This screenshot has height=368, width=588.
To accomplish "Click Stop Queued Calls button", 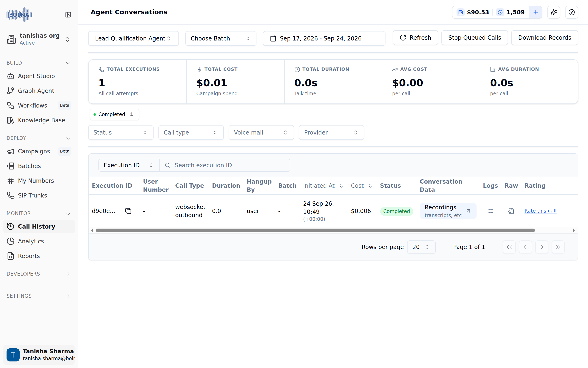I will (x=474, y=38).
